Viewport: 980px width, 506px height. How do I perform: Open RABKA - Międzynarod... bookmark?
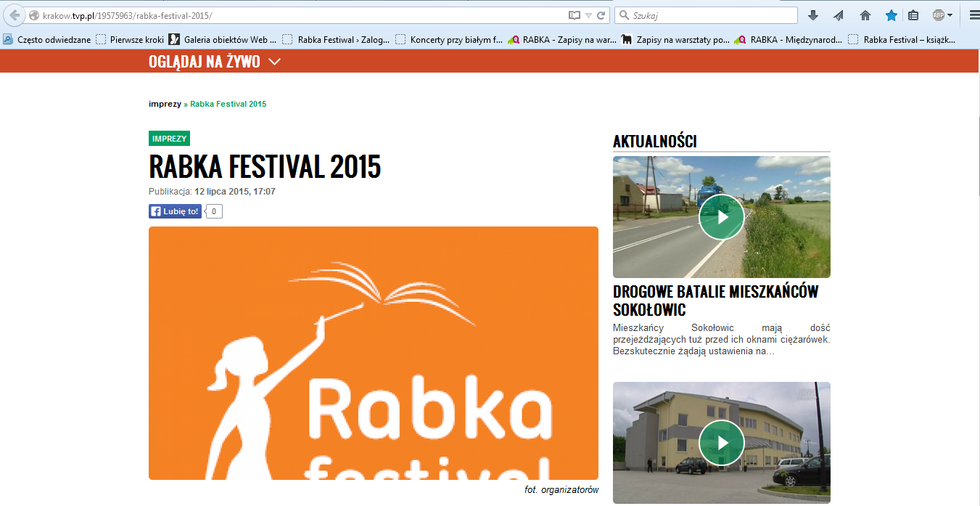point(788,40)
